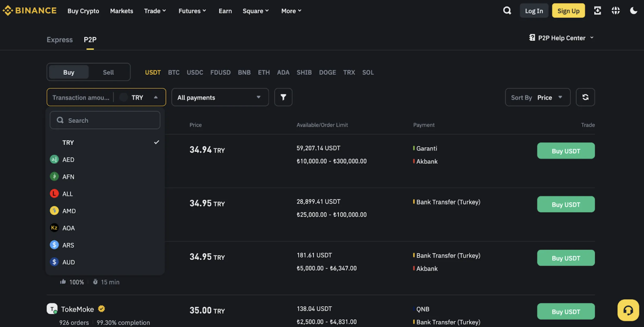Open the search magnifier in header

coord(507,11)
